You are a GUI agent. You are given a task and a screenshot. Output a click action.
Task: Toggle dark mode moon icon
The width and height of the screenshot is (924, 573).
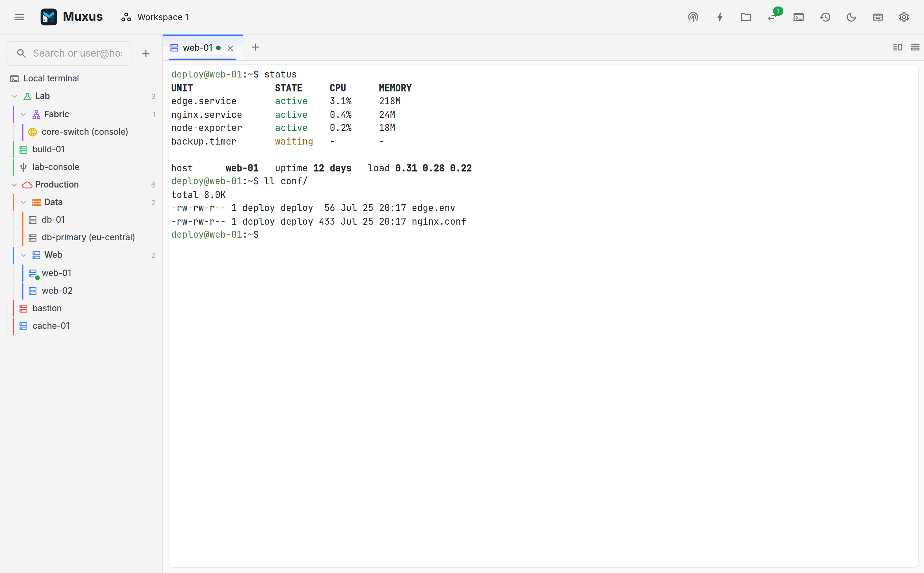click(851, 17)
